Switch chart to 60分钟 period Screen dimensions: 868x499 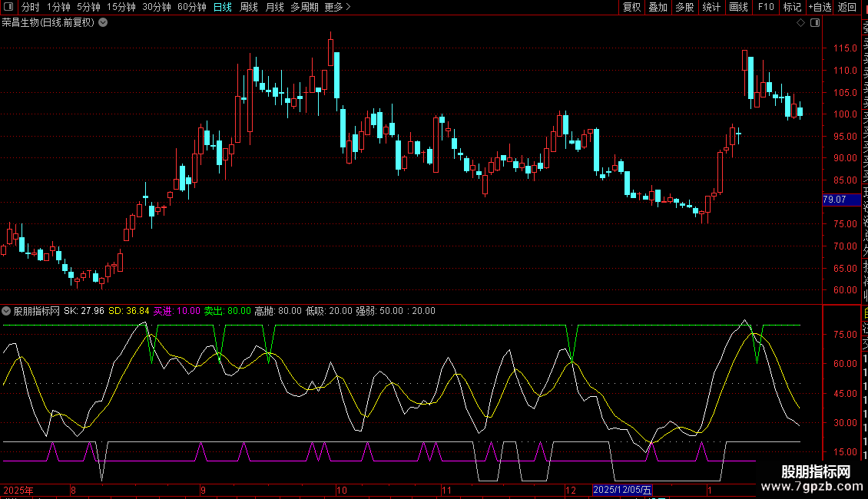click(191, 7)
